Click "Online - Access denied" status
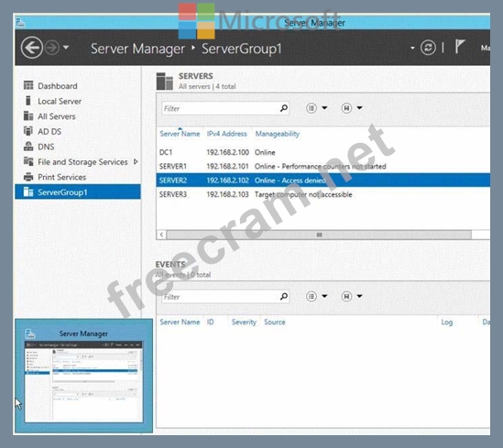The image size is (503, 448). click(x=290, y=180)
